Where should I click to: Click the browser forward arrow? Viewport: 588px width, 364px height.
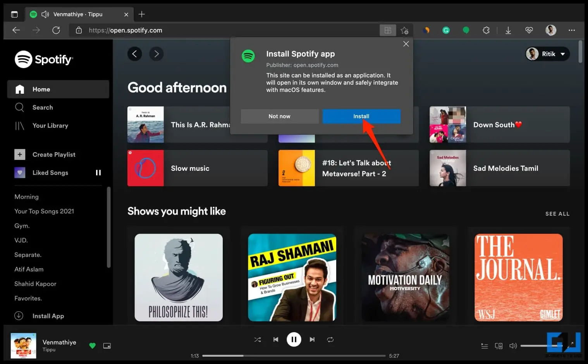click(x=36, y=30)
